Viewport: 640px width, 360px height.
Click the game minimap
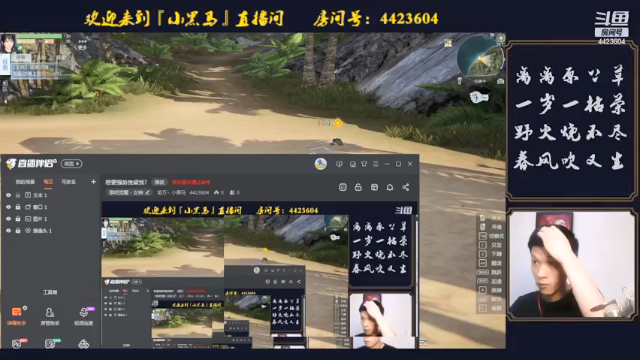(480, 57)
